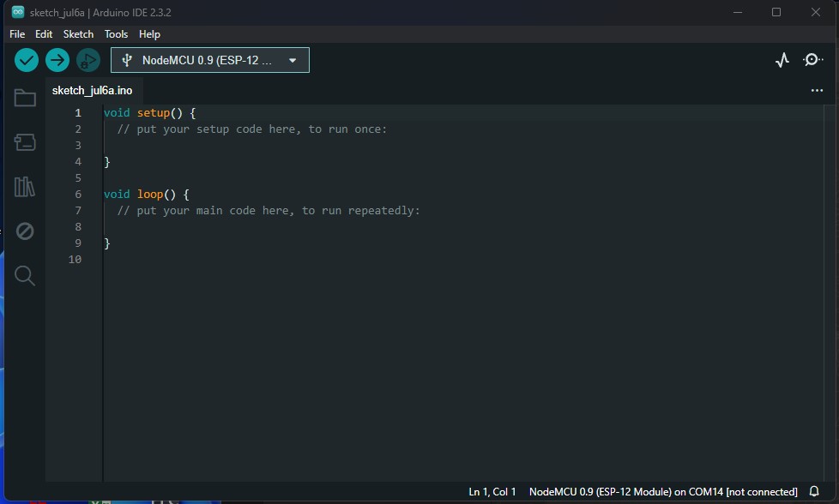Click the Verify sketch checkmark icon
The image size is (839, 504).
pos(26,60)
